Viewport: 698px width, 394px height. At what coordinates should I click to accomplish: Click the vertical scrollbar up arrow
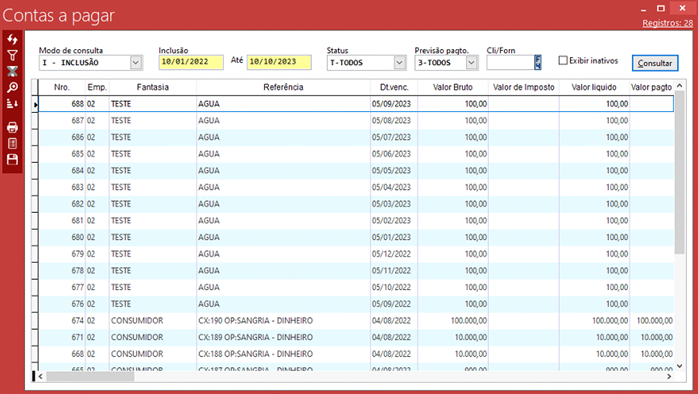(x=679, y=85)
